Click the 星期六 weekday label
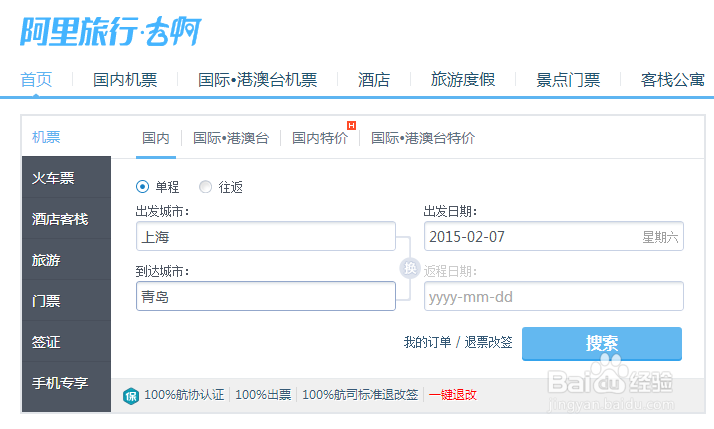 pos(660,237)
